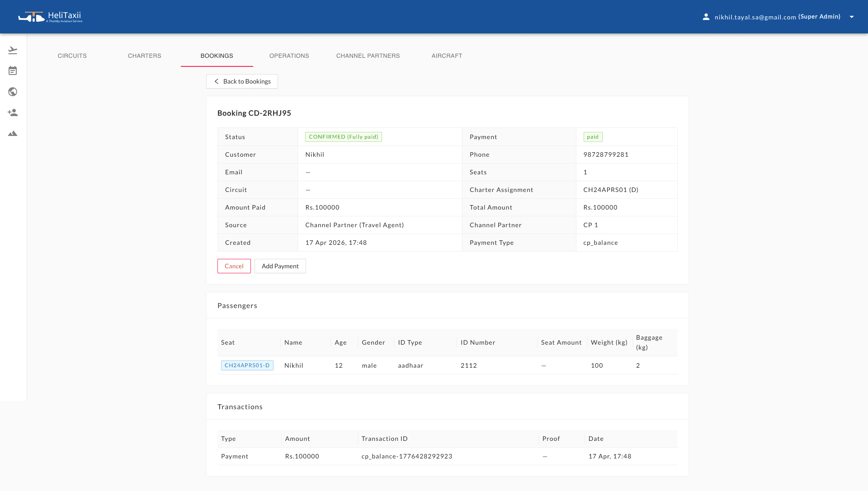Switch to the OPERATIONS tab

pos(289,56)
